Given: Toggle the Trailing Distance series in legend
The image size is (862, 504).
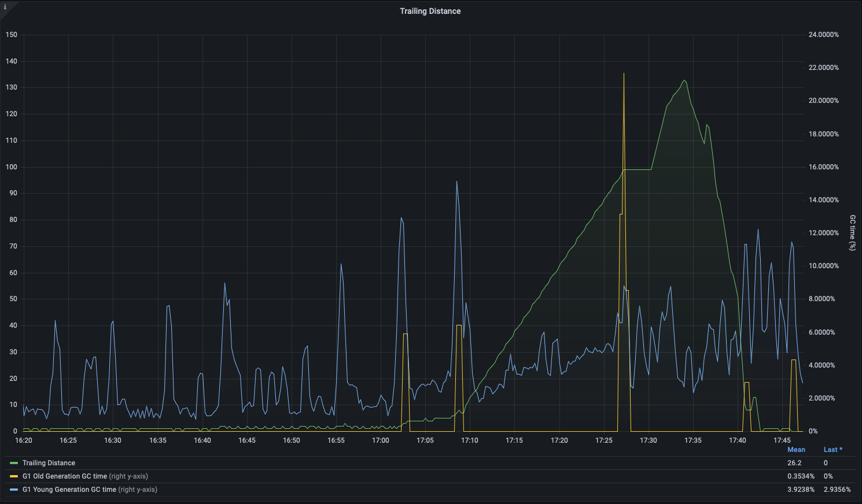Looking at the screenshot, I should [49, 463].
